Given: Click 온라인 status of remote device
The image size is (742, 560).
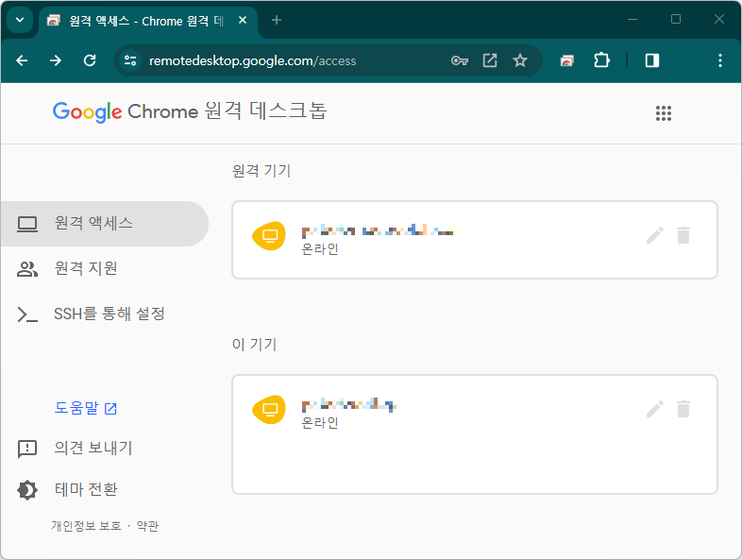Looking at the screenshot, I should [320, 249].
